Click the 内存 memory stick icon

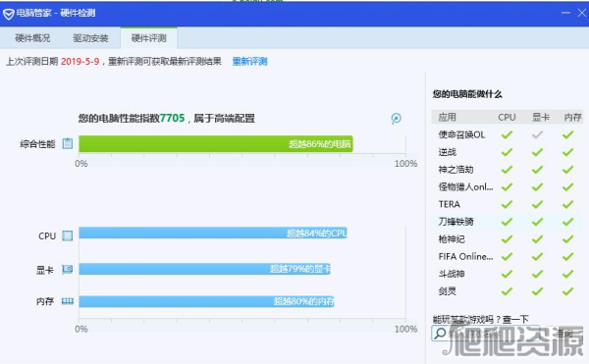[67, 301]
